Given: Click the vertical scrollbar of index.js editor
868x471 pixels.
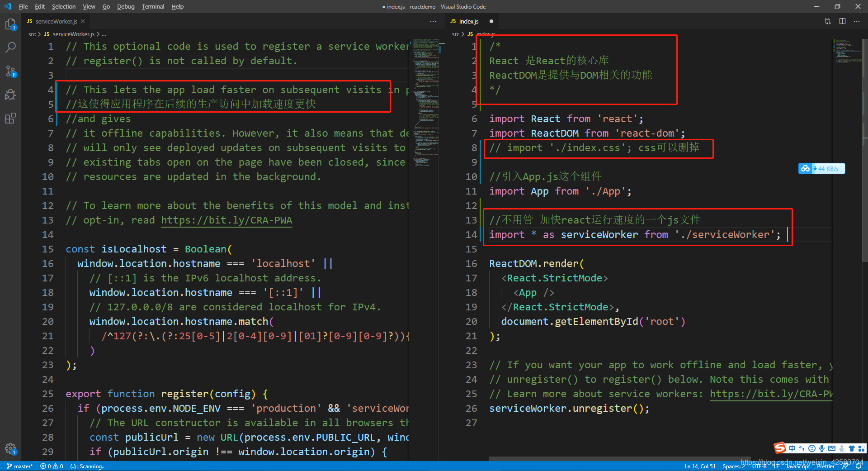Looking at the screenshot, I should pos(865,149).
